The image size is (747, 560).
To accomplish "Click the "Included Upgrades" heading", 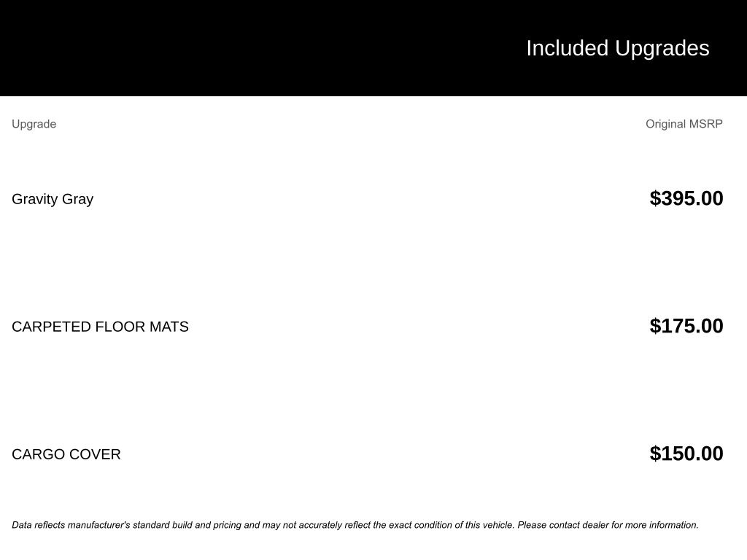I will 617,48.
